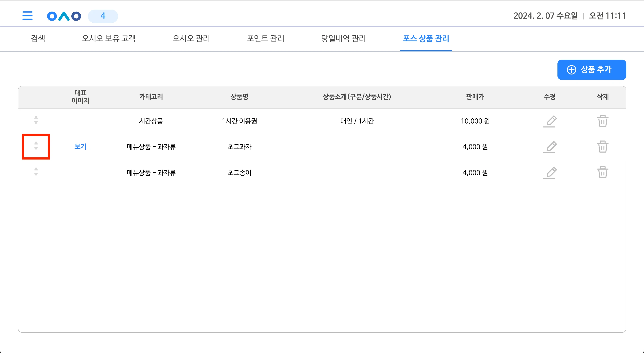Delete the 초코송이 product with trash icon

603,172
